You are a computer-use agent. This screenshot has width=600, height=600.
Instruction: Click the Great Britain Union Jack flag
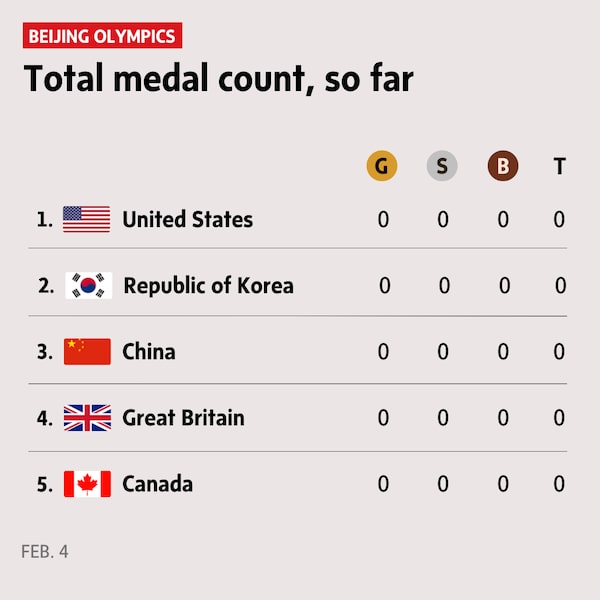pyautogui.click(x=87, y=417)
